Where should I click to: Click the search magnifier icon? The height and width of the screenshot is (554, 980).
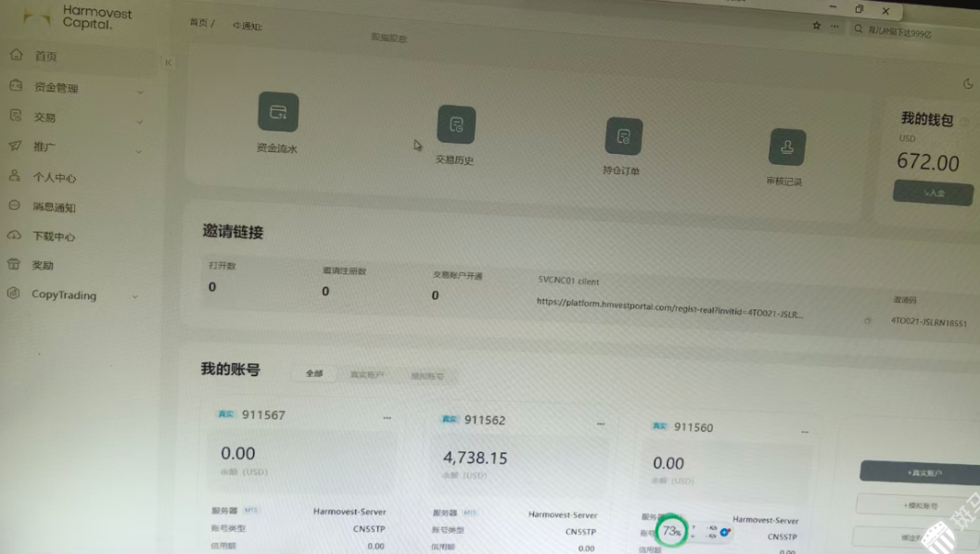pos(859,29)
